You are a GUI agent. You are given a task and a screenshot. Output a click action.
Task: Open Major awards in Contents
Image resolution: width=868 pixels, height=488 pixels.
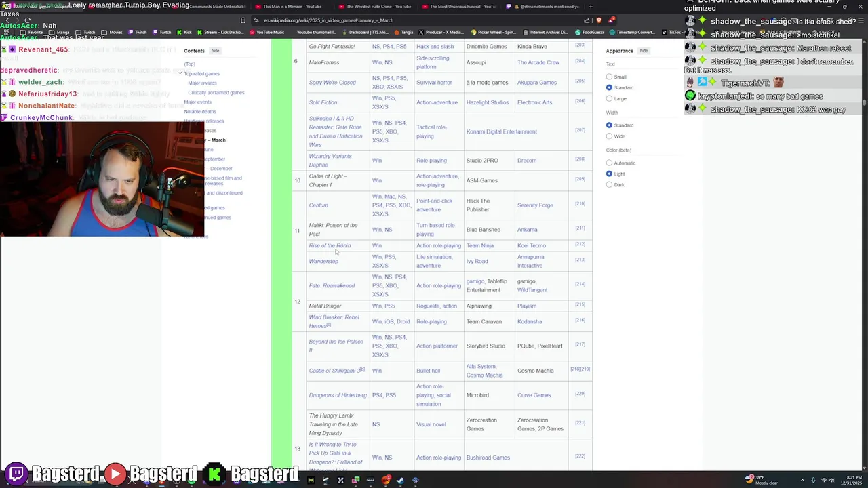click(202, 83)
